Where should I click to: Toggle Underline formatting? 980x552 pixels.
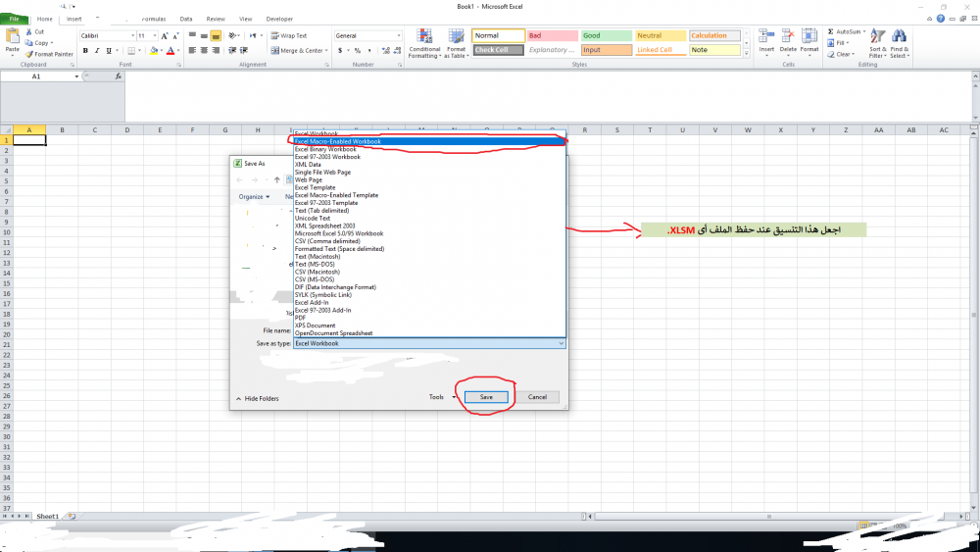point(109,51)
